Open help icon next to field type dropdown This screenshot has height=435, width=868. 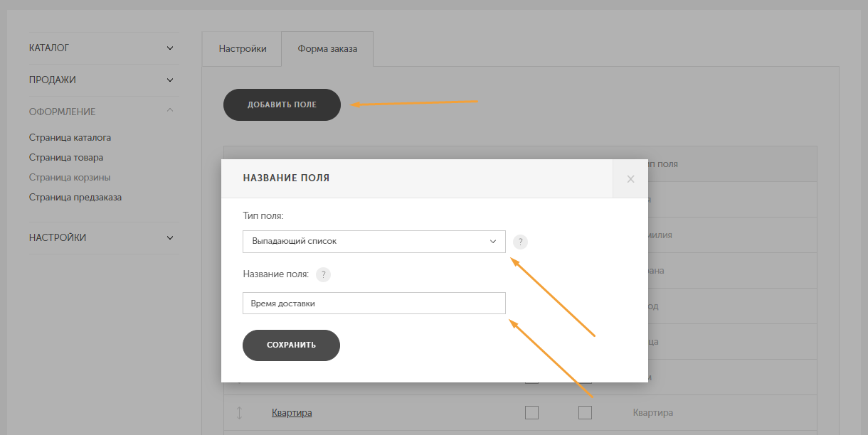pyautogui.click(x=520, y=242)
